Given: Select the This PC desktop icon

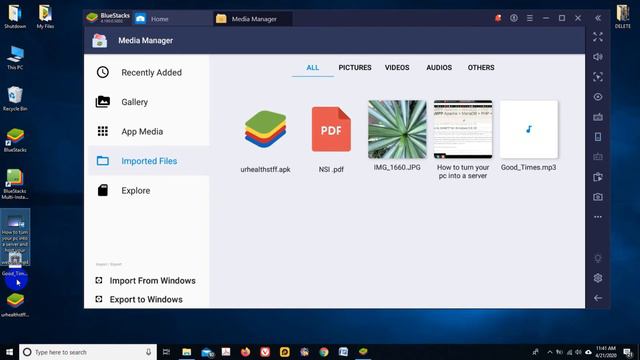Looking at the screenshot, I should tap(15, 58).
